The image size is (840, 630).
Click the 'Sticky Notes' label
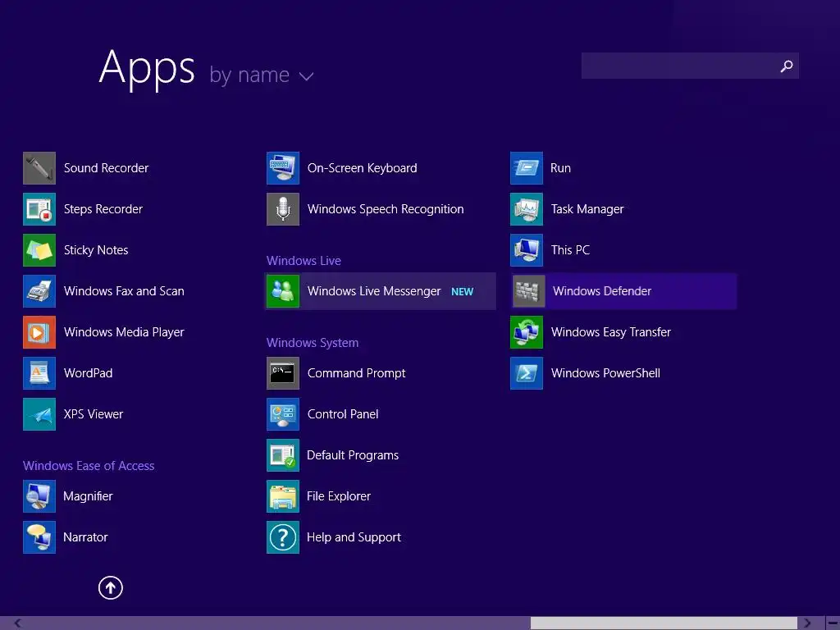pyautogui.click(x=96, y=250)
